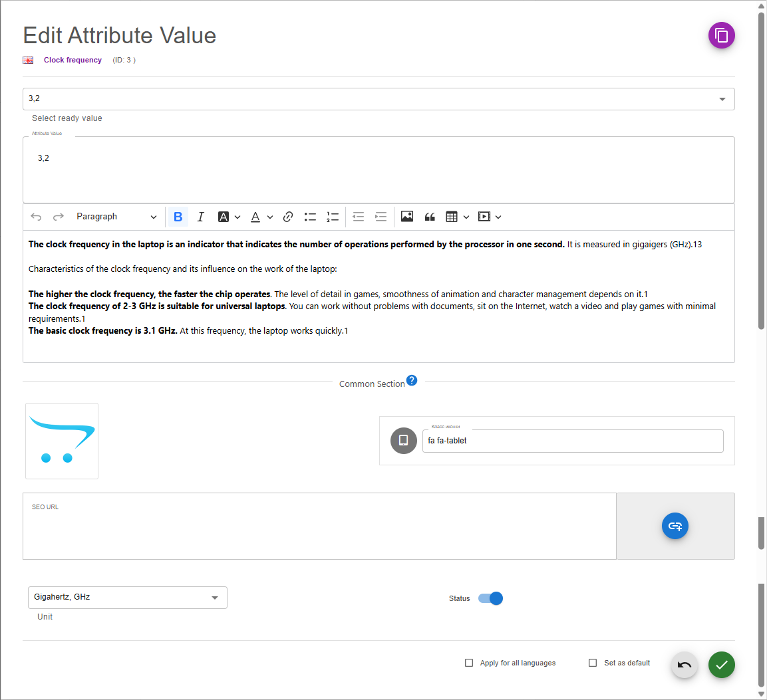Check Apply for all languages
The height and width of the screenshot is (700, 767).
pyautogui.click(x=469, y=663)
